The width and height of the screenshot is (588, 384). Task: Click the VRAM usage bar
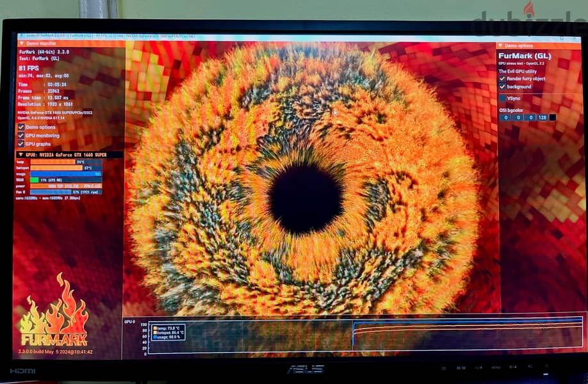click(66, 180)
